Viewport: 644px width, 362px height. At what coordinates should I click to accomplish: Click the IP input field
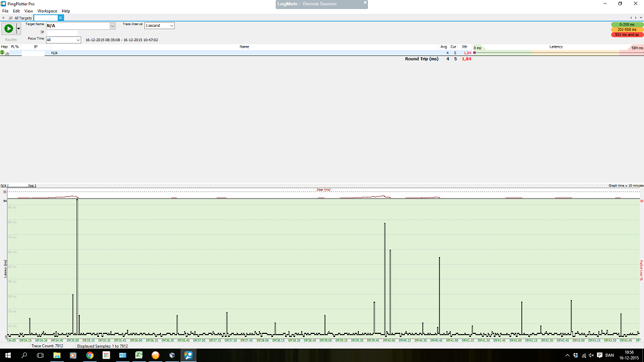pyautogui.click(x=62, y=32)
